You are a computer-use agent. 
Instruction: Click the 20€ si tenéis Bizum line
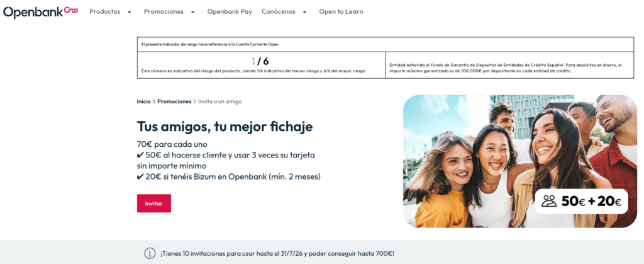coord(229,177)
